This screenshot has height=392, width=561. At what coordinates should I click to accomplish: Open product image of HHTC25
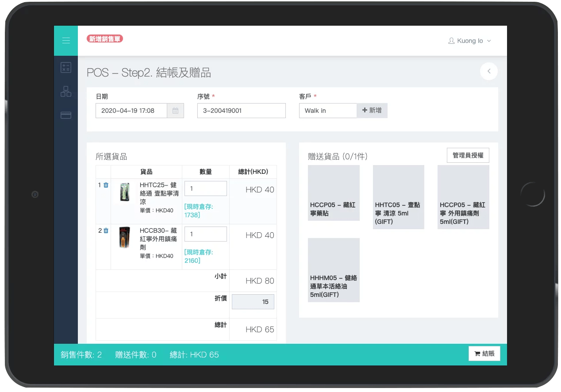pyautogui.click(x=125, y=193)
